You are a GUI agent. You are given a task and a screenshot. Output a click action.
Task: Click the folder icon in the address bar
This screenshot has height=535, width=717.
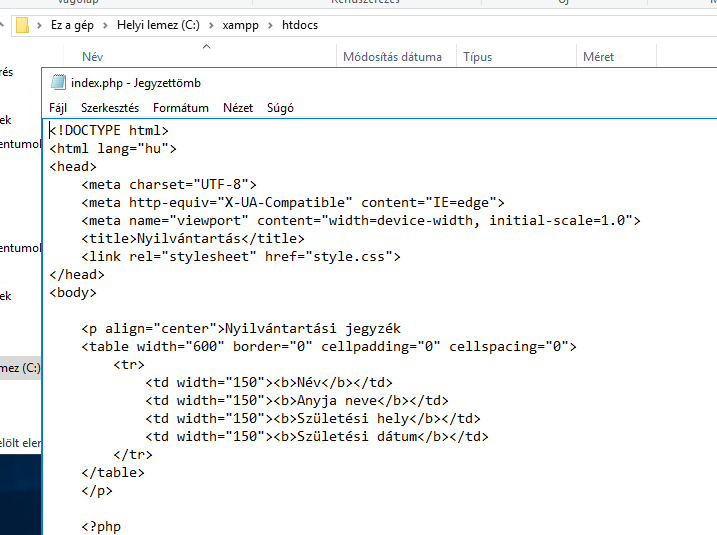(x=22, y=25)
